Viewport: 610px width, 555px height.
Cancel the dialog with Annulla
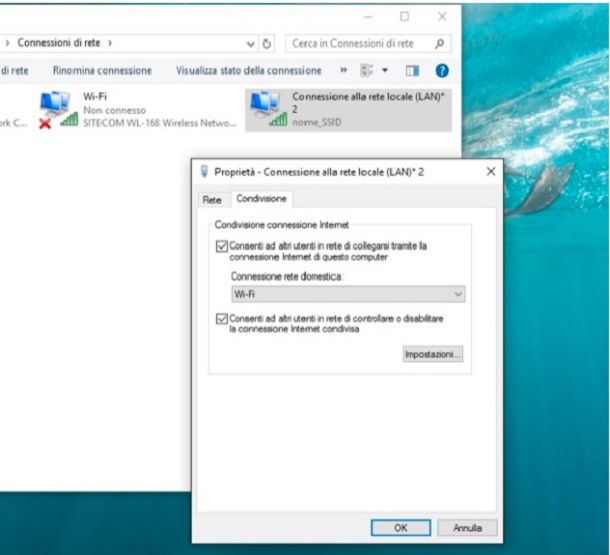click(x=467, y=528)
